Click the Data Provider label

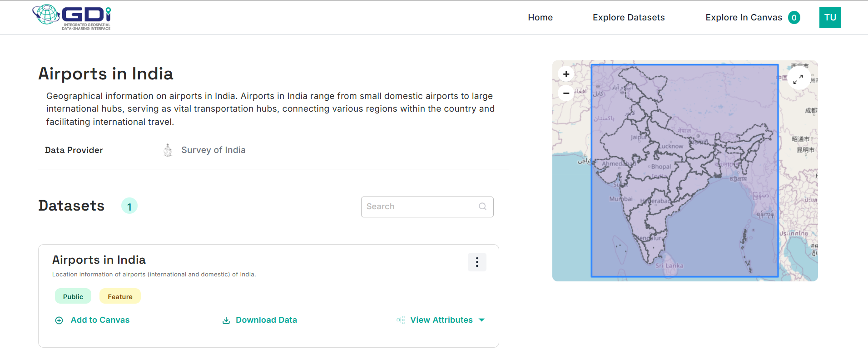coord(74,150)
